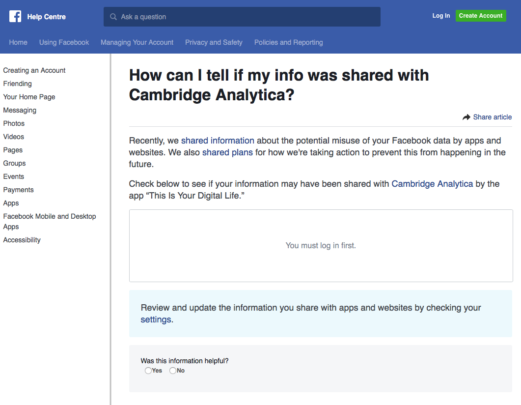Viewport: 521px width, 405px height.
Task: Open Accessibility sidebar topic
Action: point(22,240)
